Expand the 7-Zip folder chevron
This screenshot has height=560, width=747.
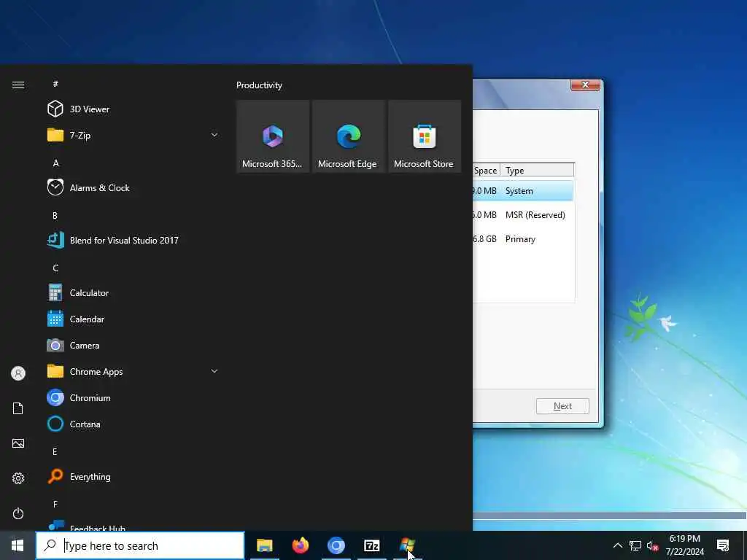[x=214, y=135]
